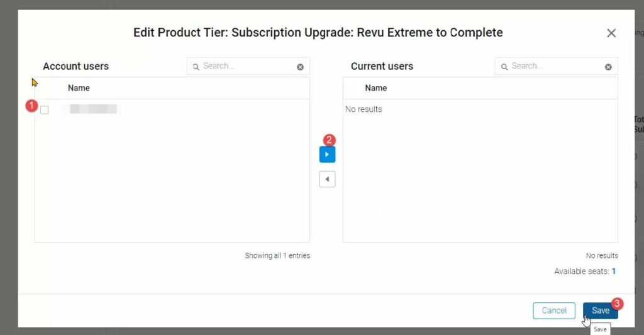Screen dimensions: 644x335
Task: Click the Current users Name column header
Action: tap(376, 88)
